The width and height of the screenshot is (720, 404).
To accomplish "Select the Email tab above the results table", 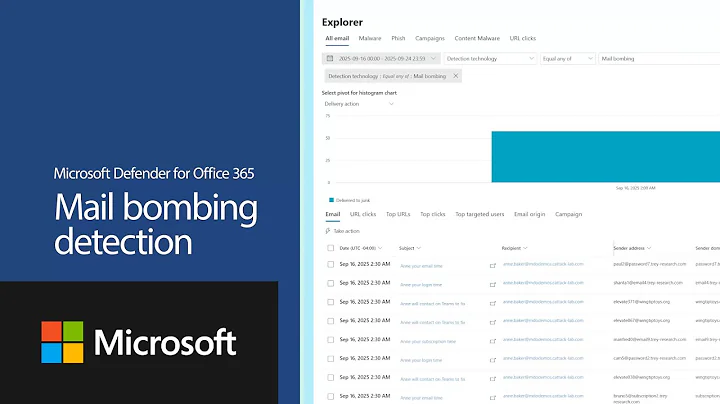I will pos(332,214).
